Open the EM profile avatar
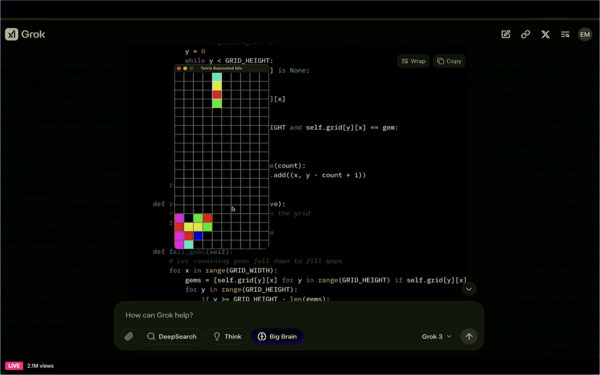The image size is (600, 375). pos(585,34)
